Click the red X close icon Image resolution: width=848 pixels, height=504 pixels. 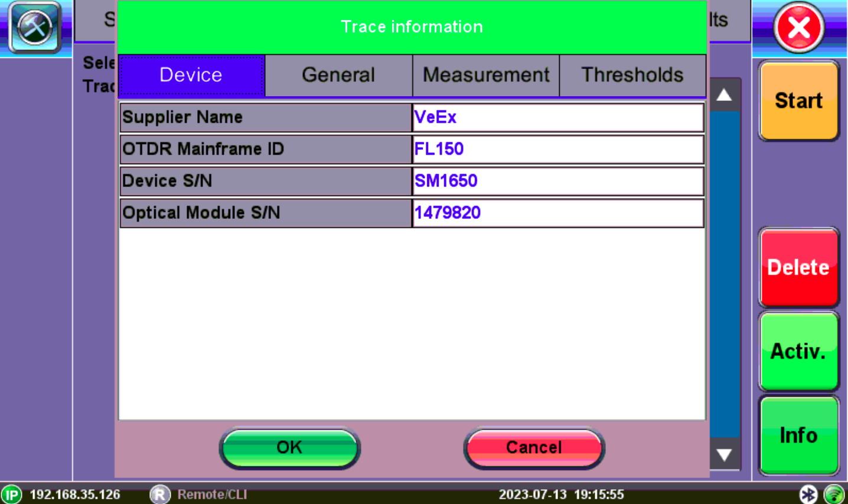coord(799,28)
